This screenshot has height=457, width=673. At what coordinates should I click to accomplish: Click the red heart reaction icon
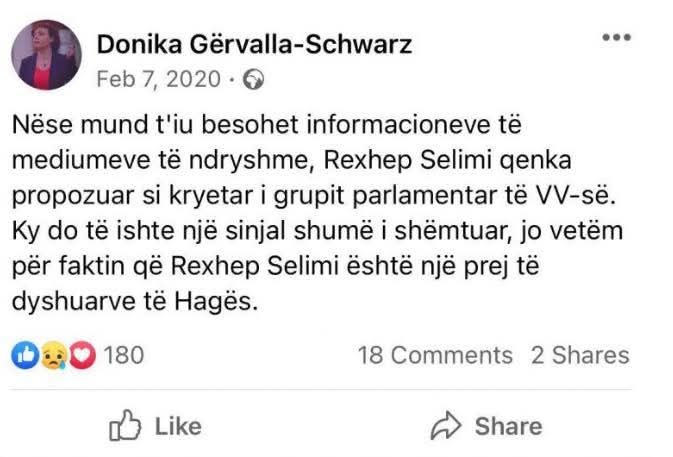click(81, 355)
